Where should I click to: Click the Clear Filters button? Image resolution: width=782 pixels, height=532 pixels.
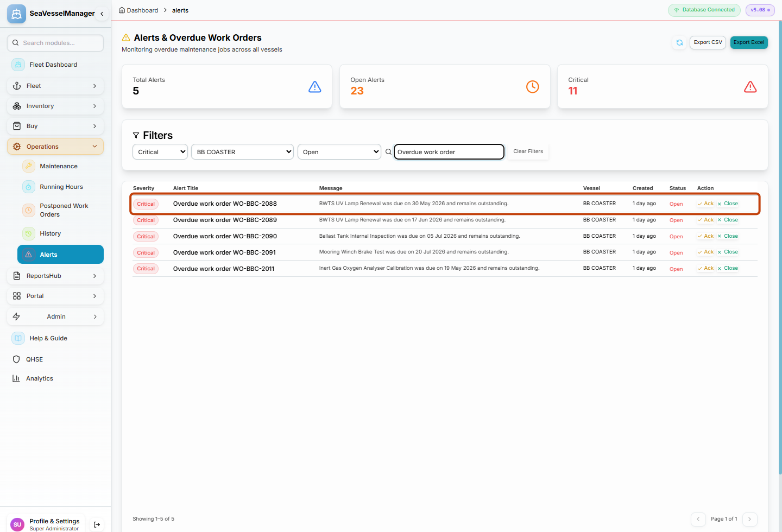pos(528,151)
